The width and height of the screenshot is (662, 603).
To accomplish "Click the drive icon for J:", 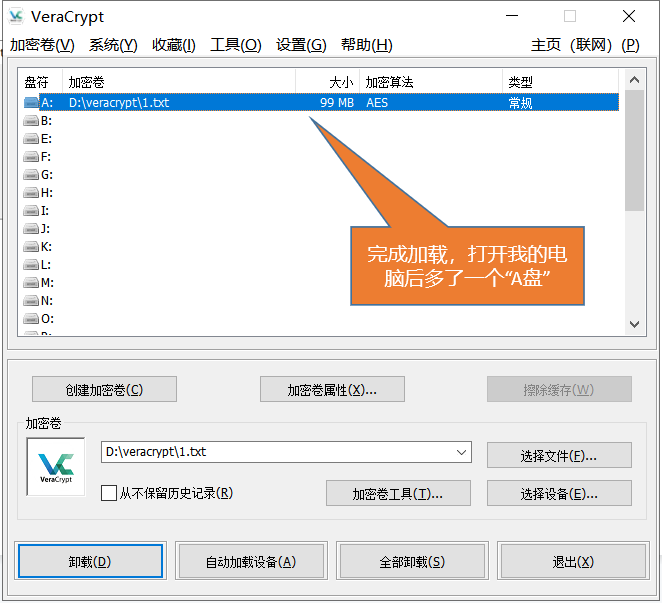I will 31,229.
